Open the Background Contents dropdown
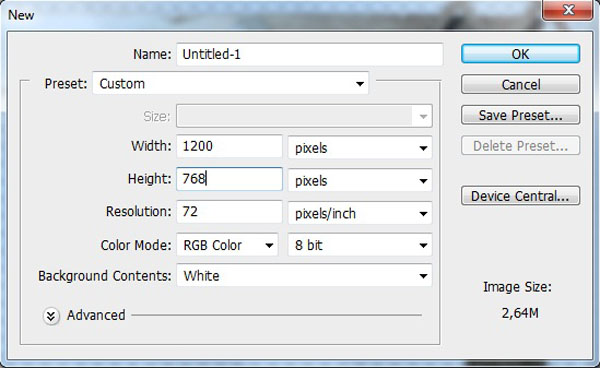600x368 pixels. tap(304, 275)
